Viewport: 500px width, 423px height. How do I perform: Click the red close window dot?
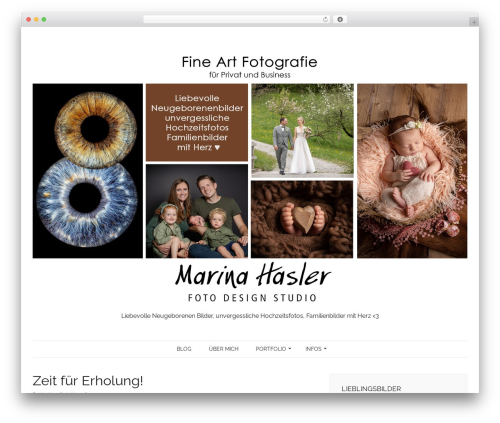29,19
